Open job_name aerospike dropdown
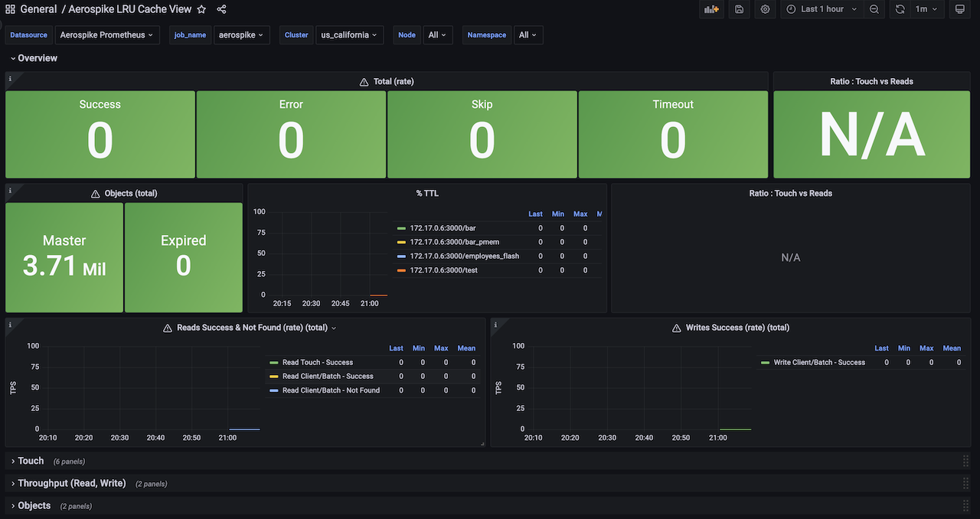 (240, 35)
